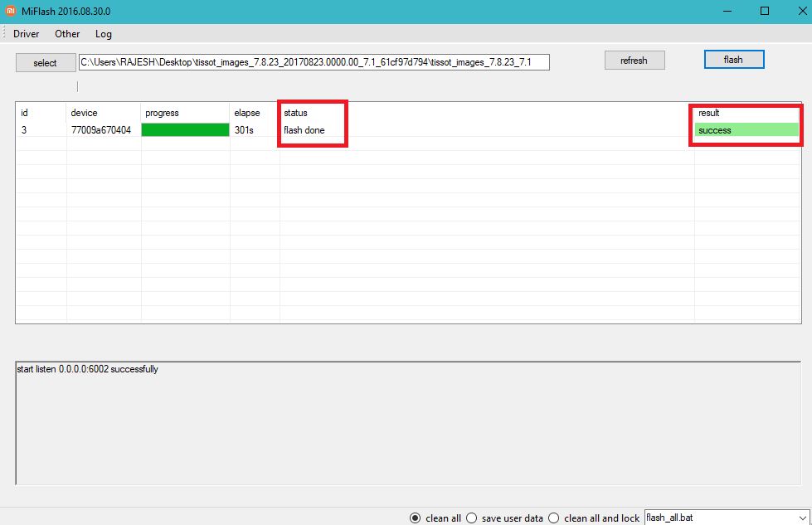Select the 'clean all and lock' radio option

pyautogui.click(x=594, y=518)
